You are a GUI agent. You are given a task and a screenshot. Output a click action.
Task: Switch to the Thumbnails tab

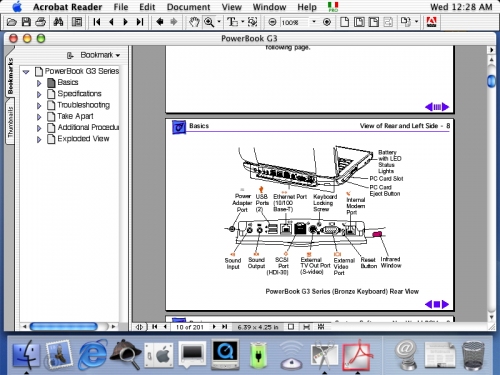pos(10,122)
